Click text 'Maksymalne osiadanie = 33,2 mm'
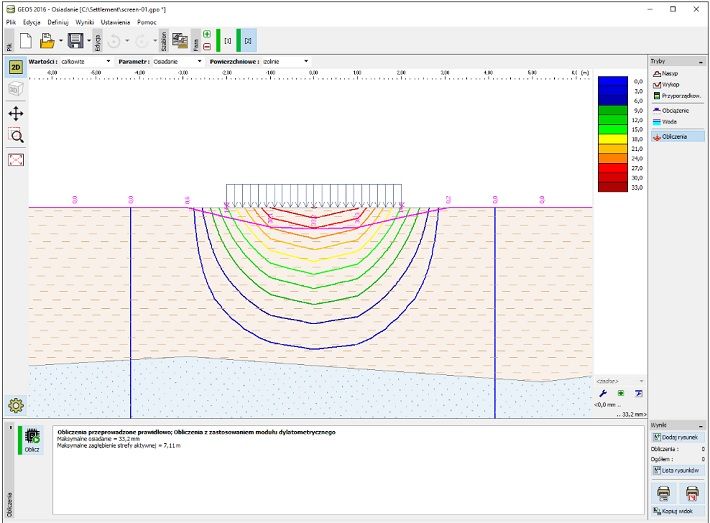Image resolution: width=710 pixels, height=523 pixels. (98, 439)
